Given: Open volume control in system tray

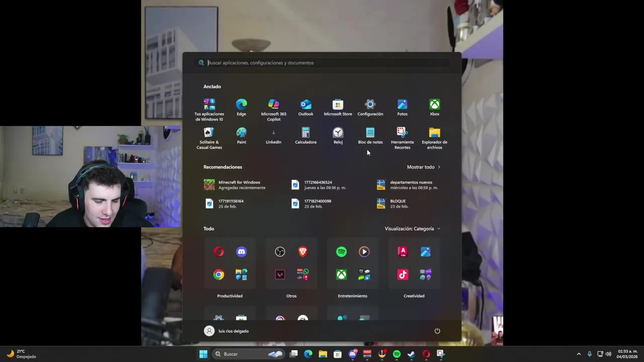Looking at the screenshot, I should [x=608, y=354].
